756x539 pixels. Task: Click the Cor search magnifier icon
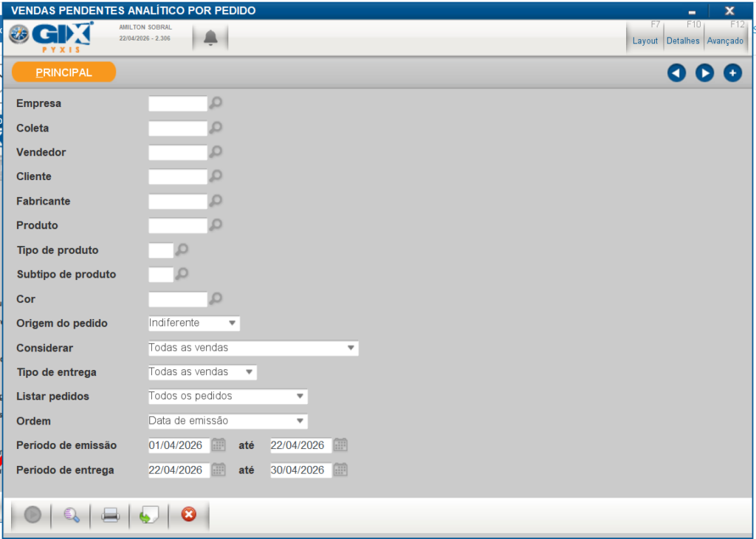tap(216, 298)
